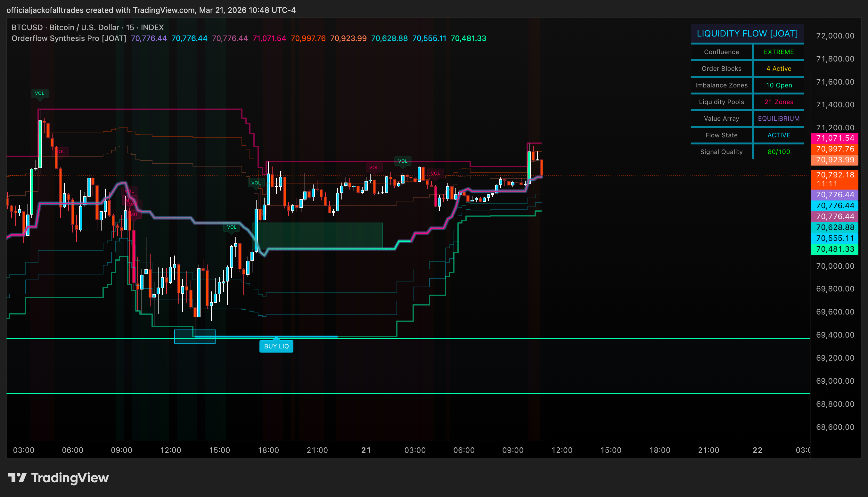Click 70,628.88 in the indicator legend

click(389, 38)
